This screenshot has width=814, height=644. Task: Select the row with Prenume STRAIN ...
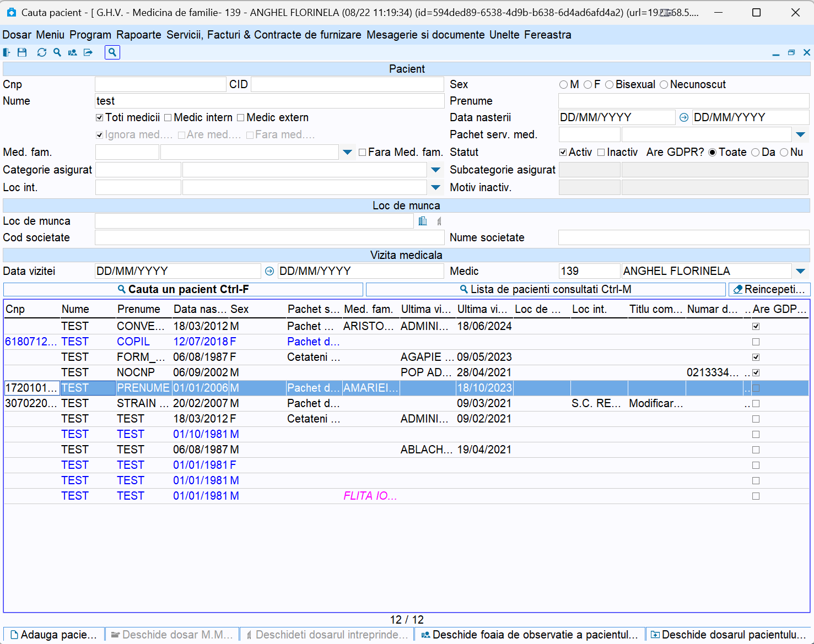(x=407, y=404)
